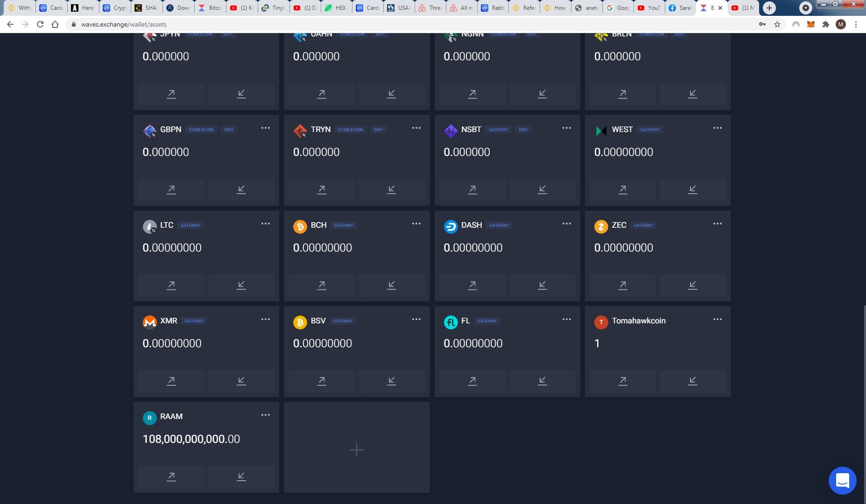
Task: Send ZEC using the outgoing arrow icon
Action: point(623,286)
